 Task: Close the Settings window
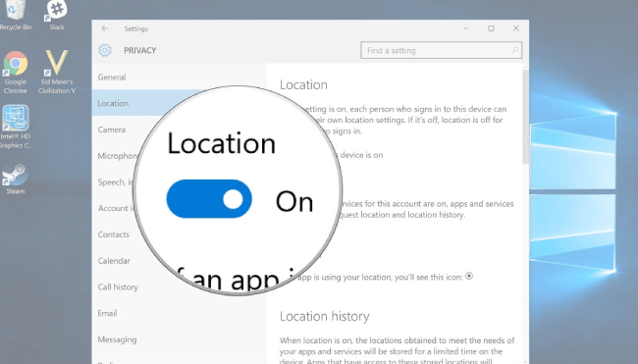[x=516, y=28]
